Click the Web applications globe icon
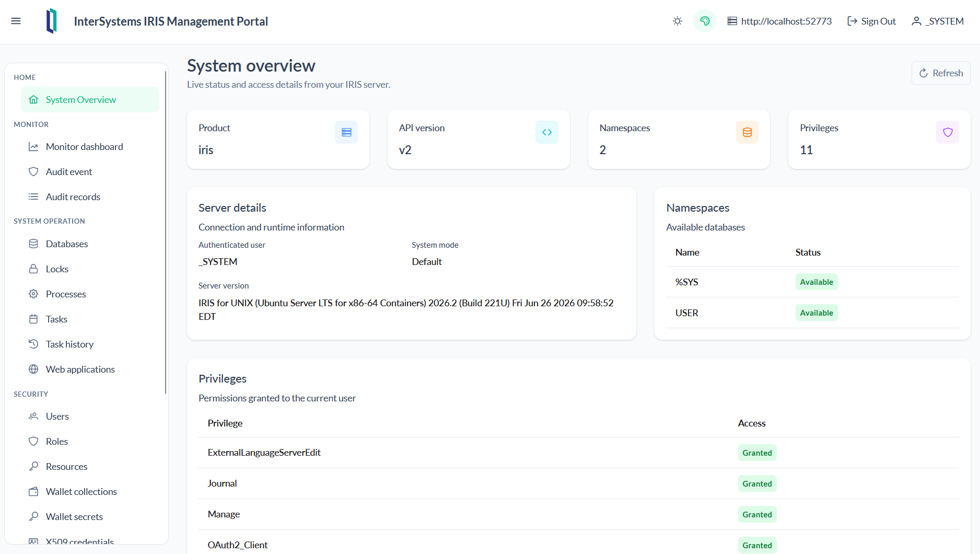The image size is (980, 554). (x=33, y=369)
